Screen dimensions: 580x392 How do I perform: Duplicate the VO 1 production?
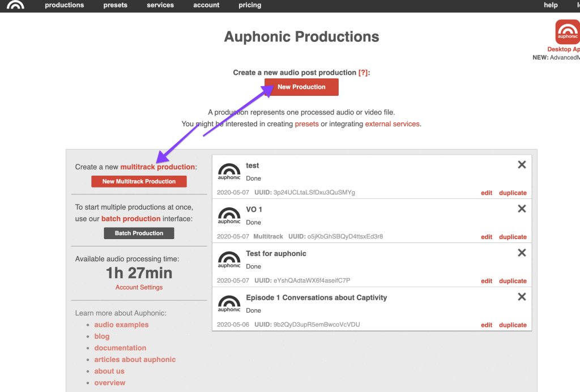pos(513,237)
